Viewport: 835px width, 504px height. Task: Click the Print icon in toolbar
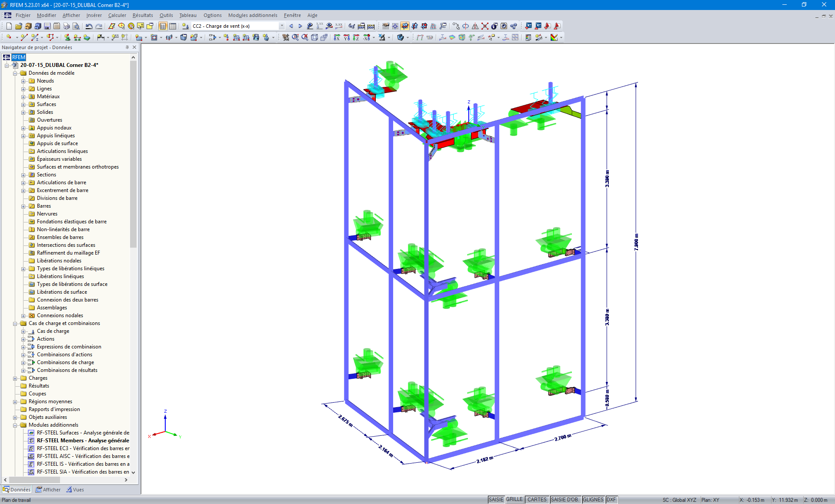[x=66, y=26]
